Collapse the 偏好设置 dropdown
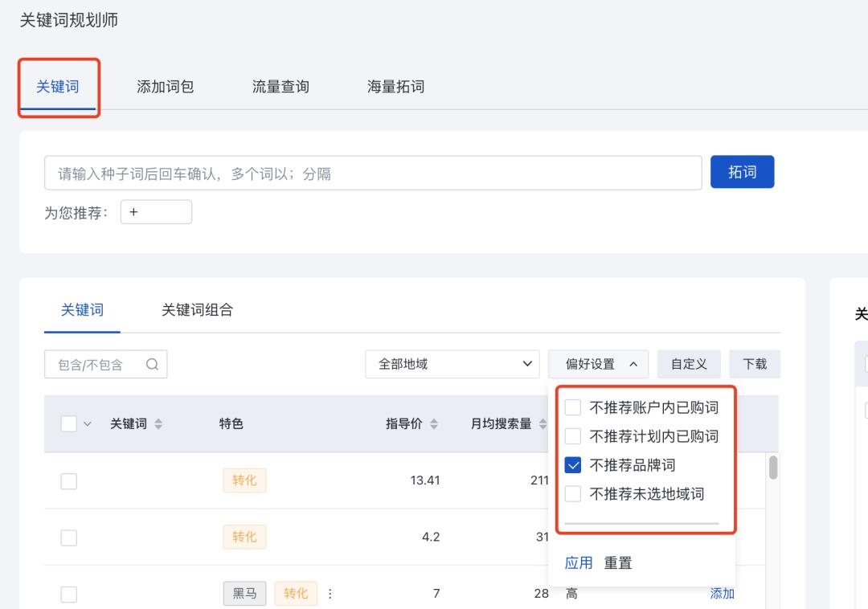 [598, 364]
